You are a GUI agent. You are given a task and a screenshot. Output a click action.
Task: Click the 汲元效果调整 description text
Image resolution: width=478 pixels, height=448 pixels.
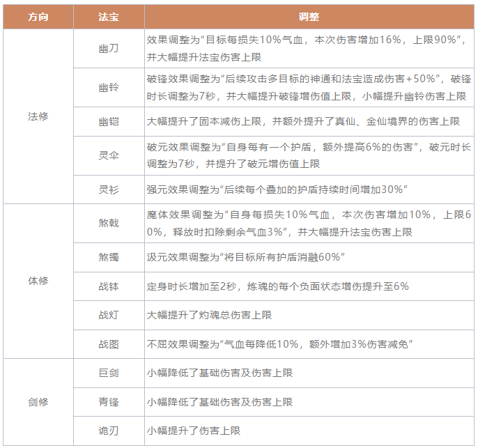tap(247, 257)
